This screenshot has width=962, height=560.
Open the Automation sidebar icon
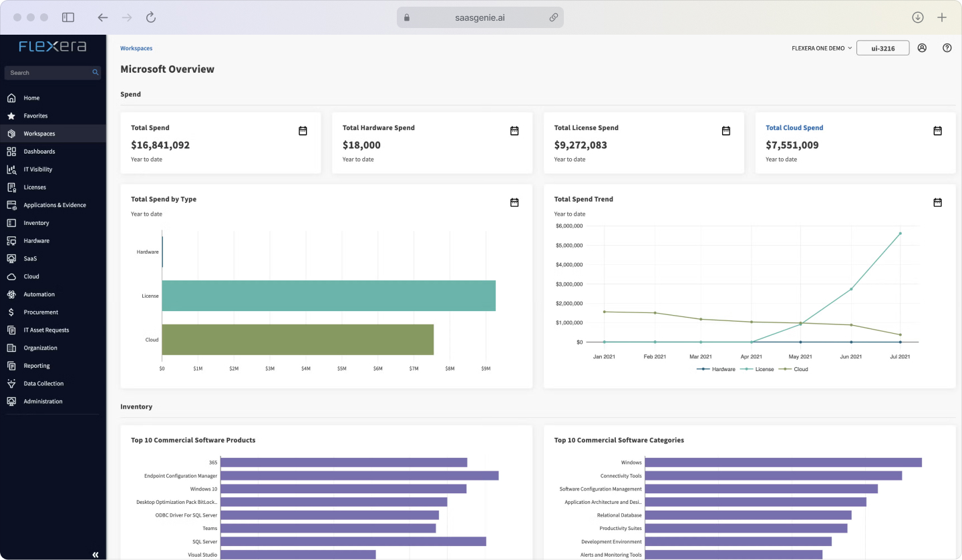[x=11, y=294]
